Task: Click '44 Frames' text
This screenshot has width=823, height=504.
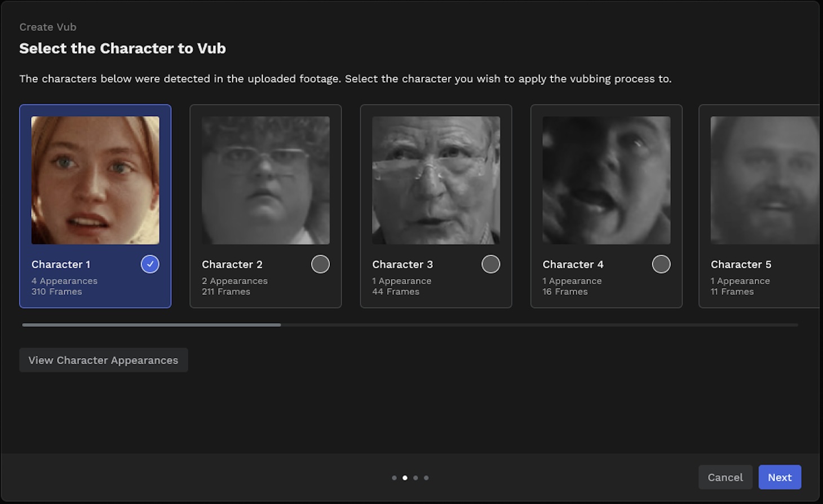Action: tap(396, 291)
